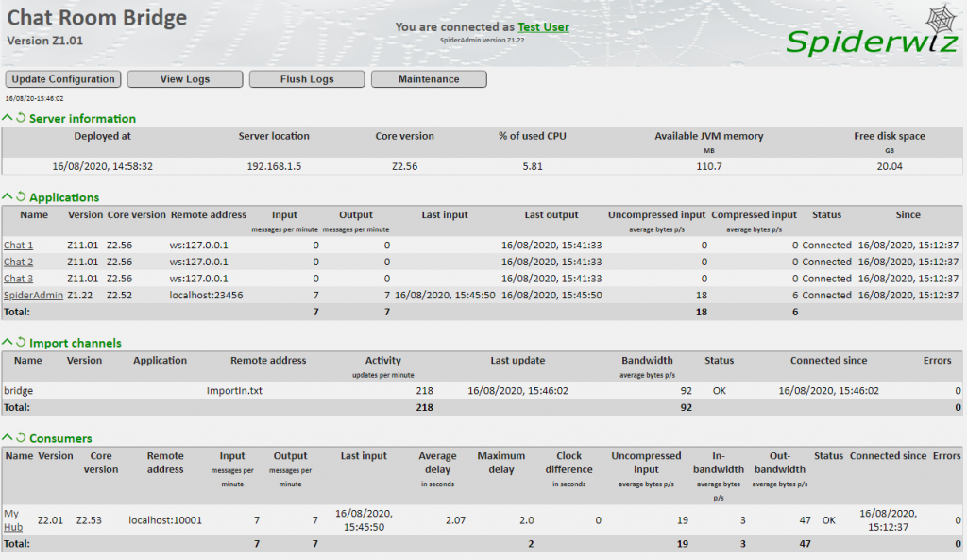967x560 pixels.
Task: Click the Spiderwiz logo
Action: pyautogui.click(x=872, y=32)
